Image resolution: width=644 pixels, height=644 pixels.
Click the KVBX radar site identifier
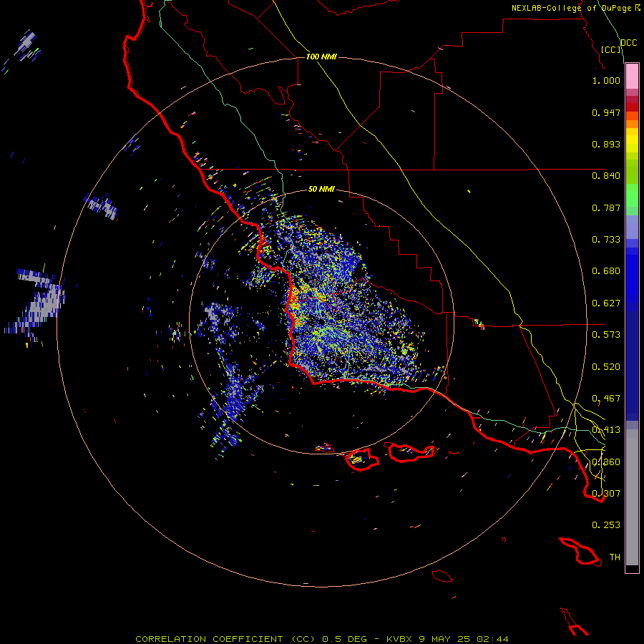coord(401,639)
